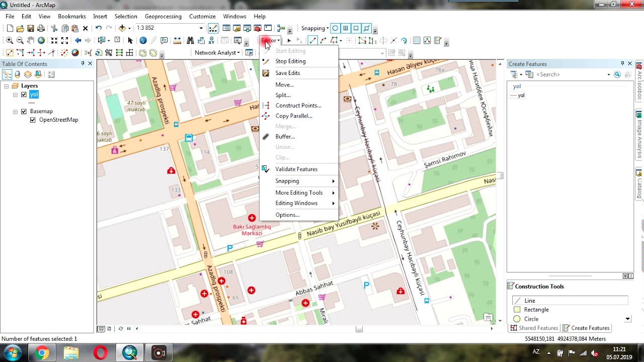The height and width of the screenshot is (362, 644).
Task: Open the Image Analysis side tab
Action: click(x=639, y=135)
